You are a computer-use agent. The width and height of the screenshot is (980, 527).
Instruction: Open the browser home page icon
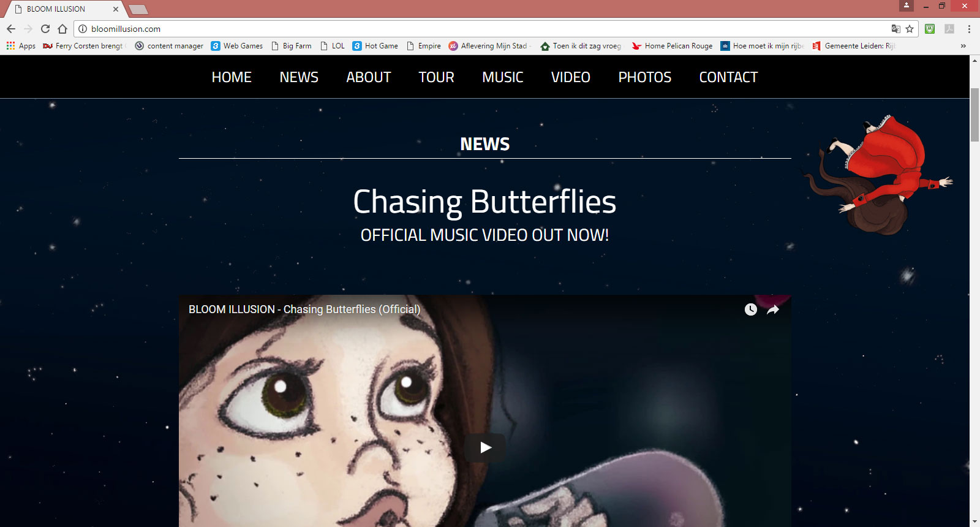pyautogui.click(x=62, y=29)
